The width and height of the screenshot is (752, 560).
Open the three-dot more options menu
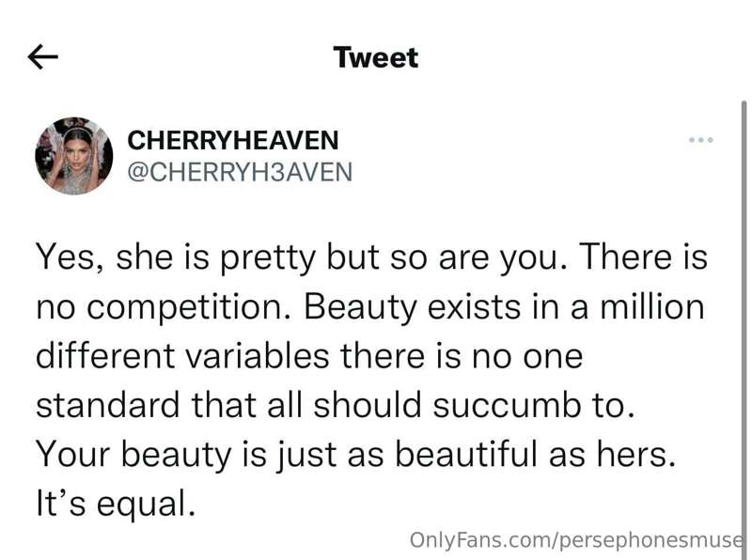point(700,140)
